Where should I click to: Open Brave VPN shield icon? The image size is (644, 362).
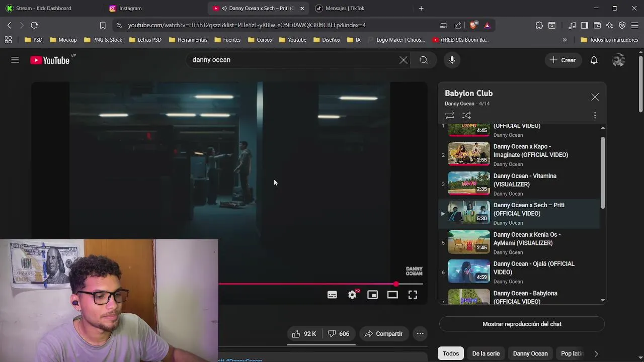click(622, 25)
